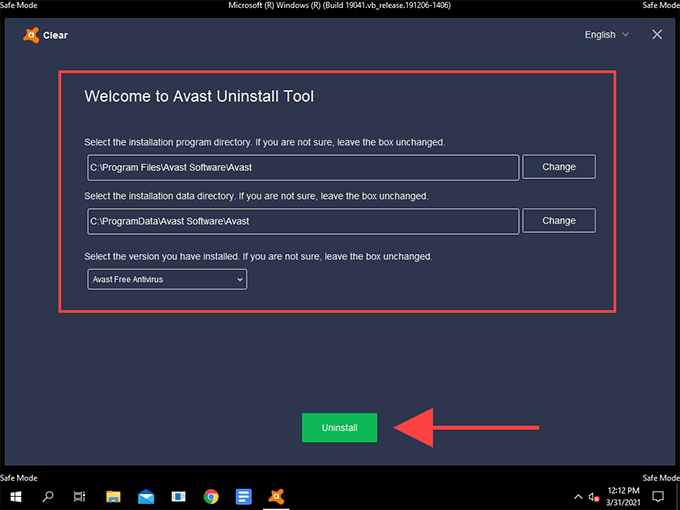Open the blue document app on taskbar
Image resolution: width=680 pixels, height=510 pixels.
243,496
